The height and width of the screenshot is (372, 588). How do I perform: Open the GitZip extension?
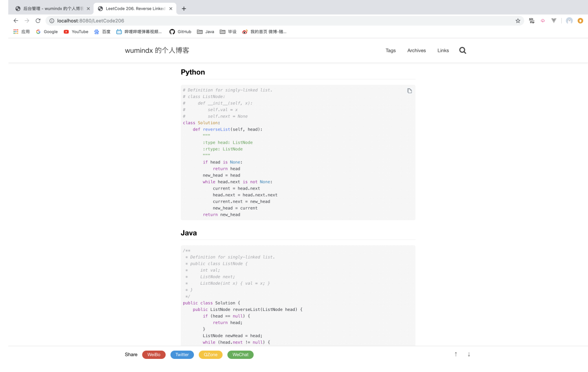click(531, 21)
